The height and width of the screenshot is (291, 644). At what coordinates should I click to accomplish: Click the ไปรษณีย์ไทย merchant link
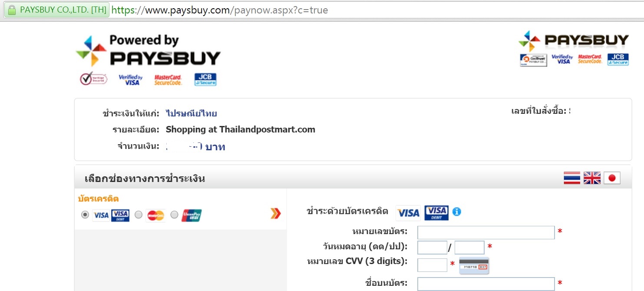point(192,114)
